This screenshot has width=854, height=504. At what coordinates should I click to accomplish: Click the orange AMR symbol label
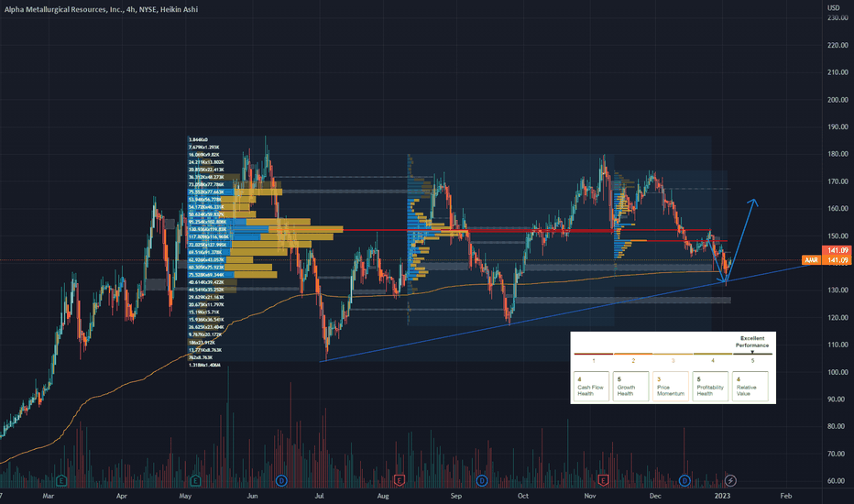point(812,260)
